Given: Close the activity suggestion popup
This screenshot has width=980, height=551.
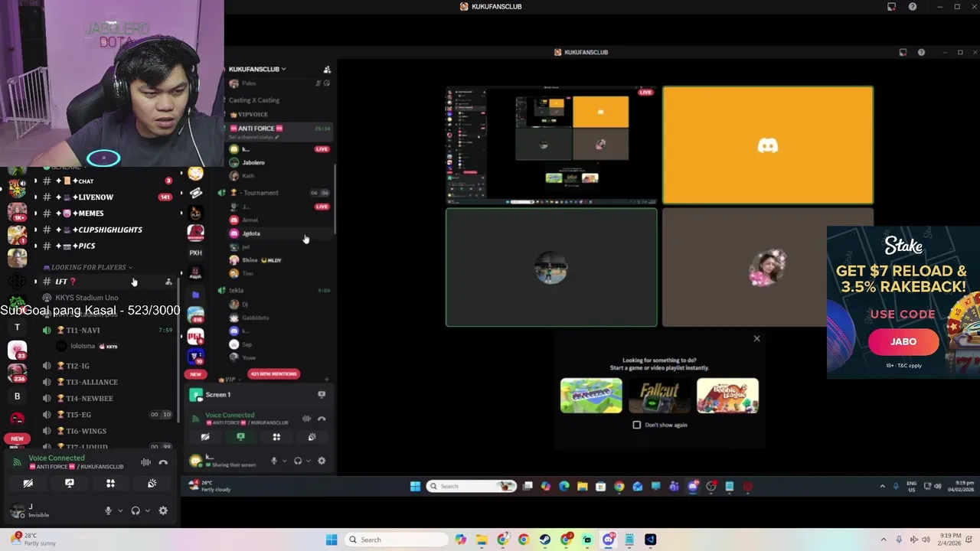Looking at the screenshot, I should point(756,338).
